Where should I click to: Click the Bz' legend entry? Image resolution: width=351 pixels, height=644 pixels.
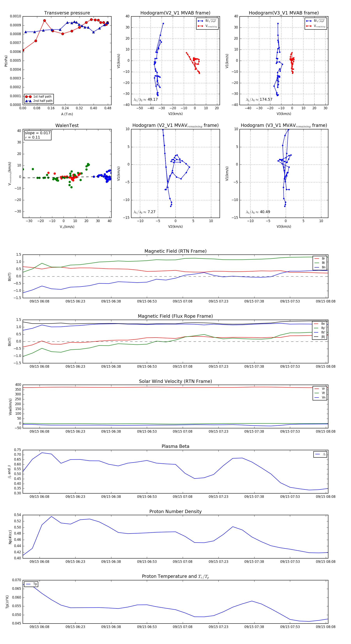[320, 332]
